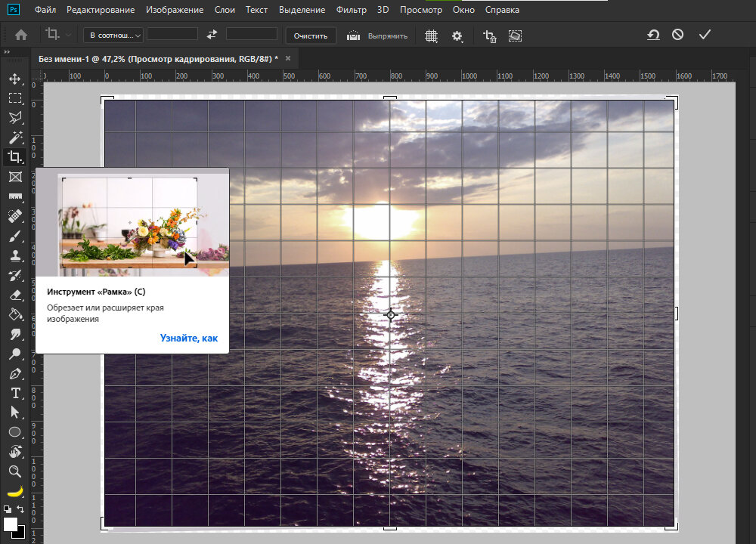Open the 3D menu
Screen dimensions: 756x544
coord(383,10)
